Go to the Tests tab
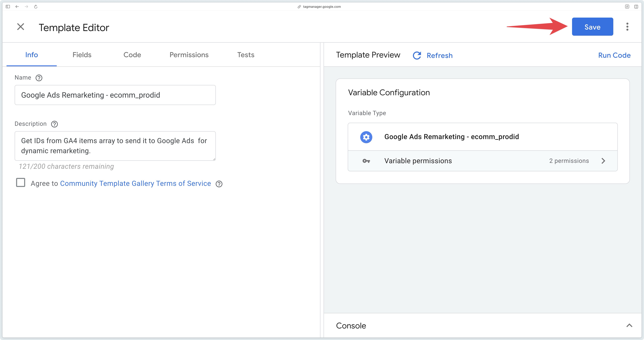644x340 pixels. click(246, 55)
